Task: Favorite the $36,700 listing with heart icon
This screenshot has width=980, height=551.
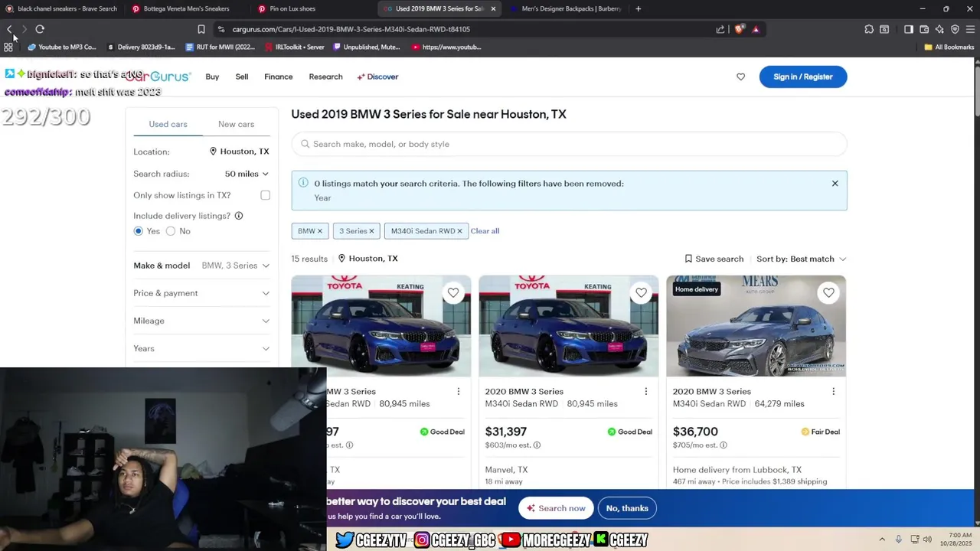Action: click(x=828, y=292)
